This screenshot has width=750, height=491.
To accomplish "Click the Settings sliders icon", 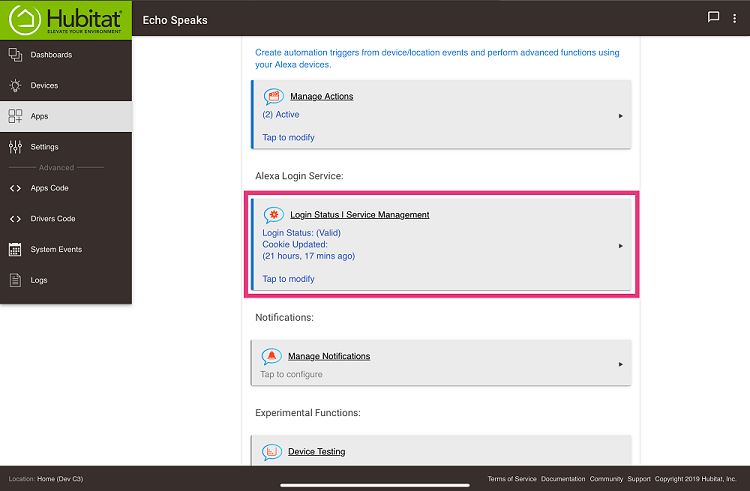I will (x=15, y=147).
